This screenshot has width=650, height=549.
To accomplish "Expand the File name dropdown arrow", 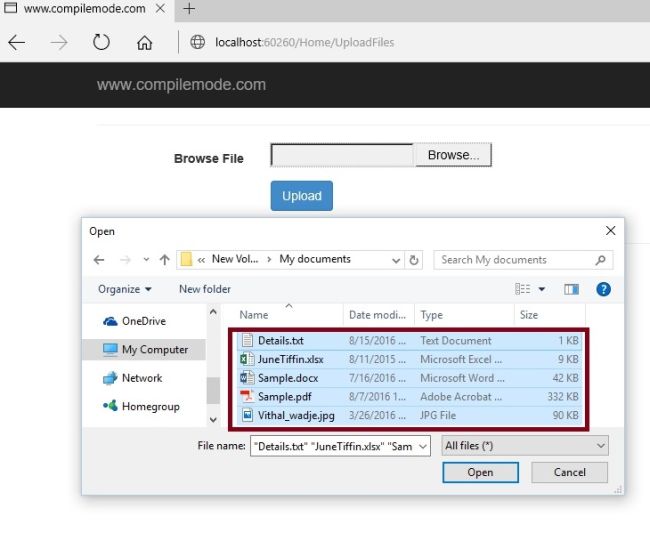I will tap(423, 447).
